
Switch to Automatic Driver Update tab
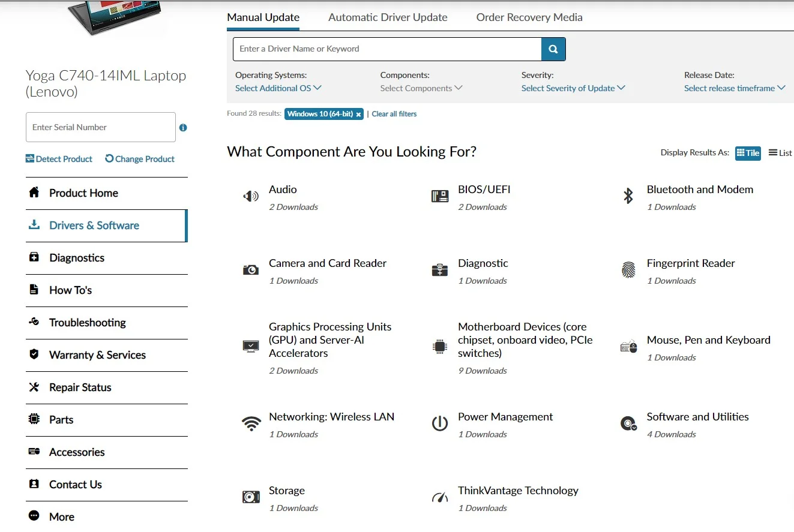pos(388,17)
